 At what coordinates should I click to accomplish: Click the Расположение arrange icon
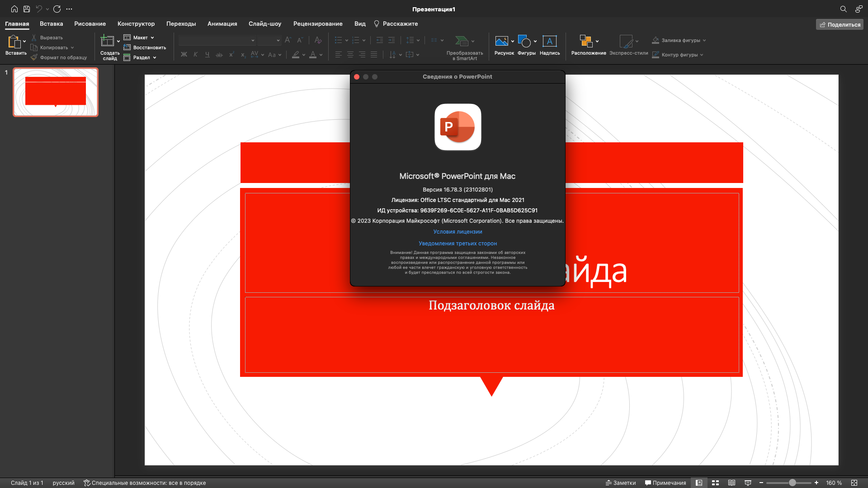(x=586, y=41)
